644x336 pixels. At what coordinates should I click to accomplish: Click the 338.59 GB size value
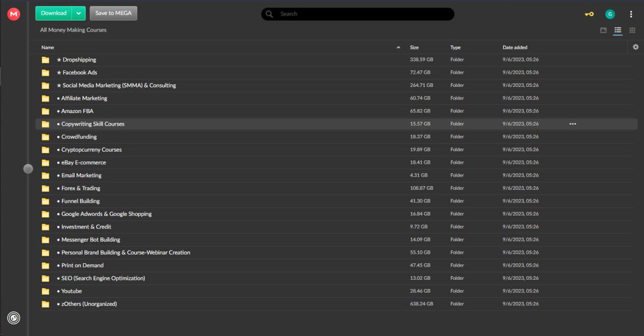point(421,59)
